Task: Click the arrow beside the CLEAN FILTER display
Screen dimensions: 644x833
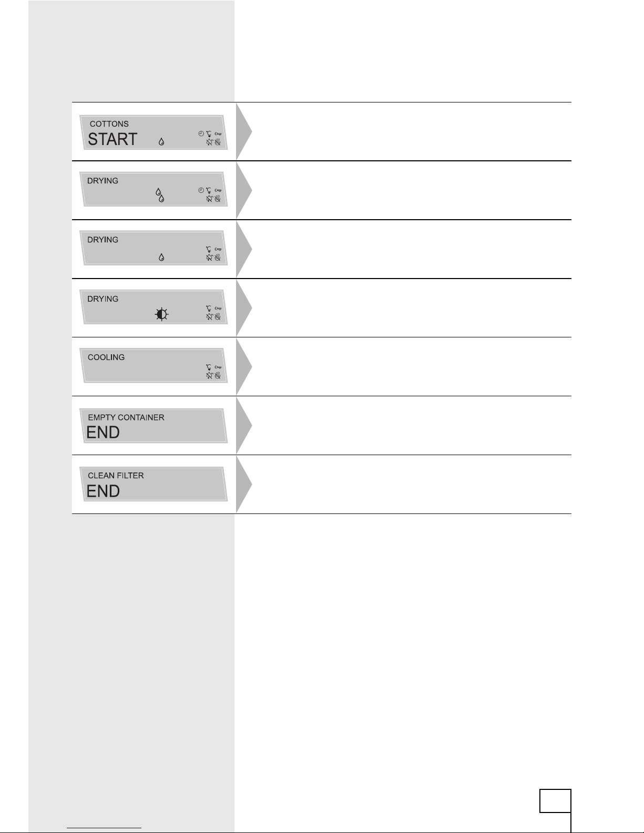Action: pyautogui.click(x=244, y=484)
